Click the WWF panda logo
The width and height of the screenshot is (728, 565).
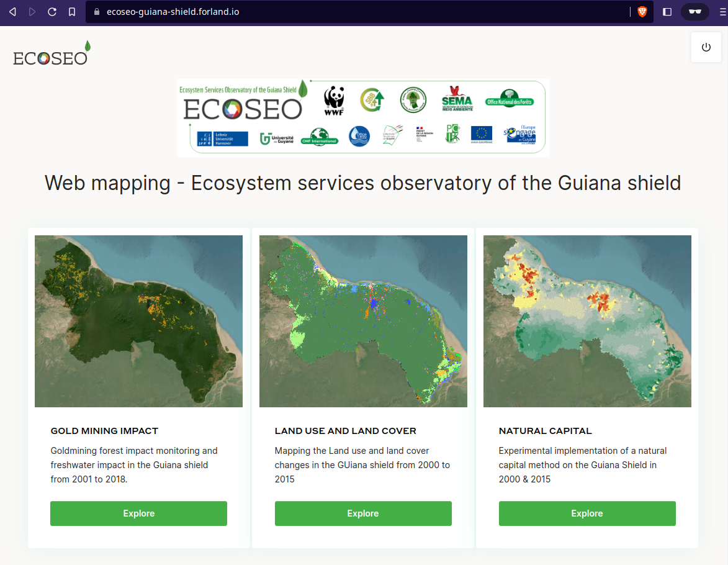tap(334, 101)
